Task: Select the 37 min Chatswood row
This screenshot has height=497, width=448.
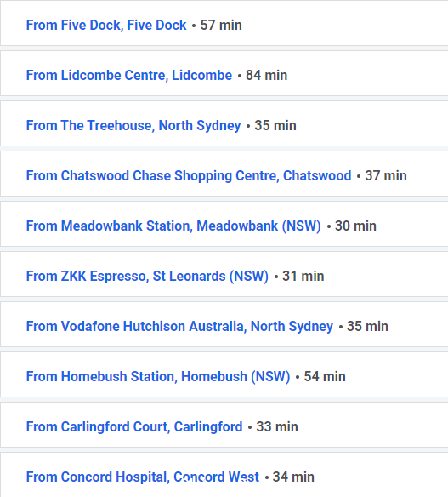Action: coord(224,174)
